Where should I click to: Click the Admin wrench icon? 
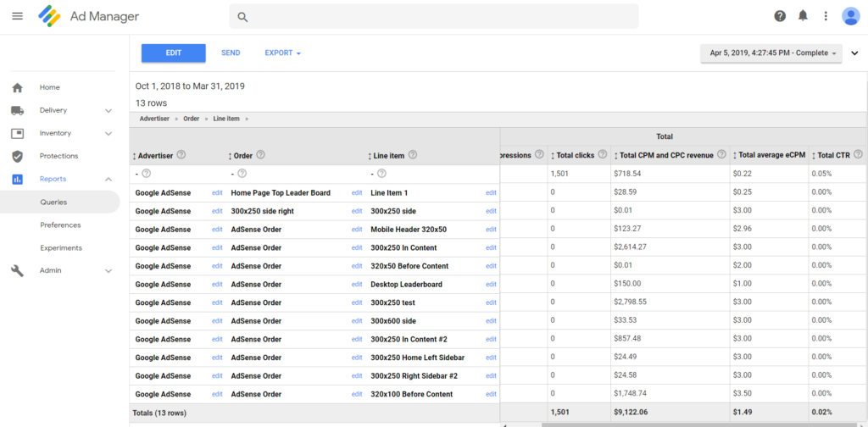[18, 270]
